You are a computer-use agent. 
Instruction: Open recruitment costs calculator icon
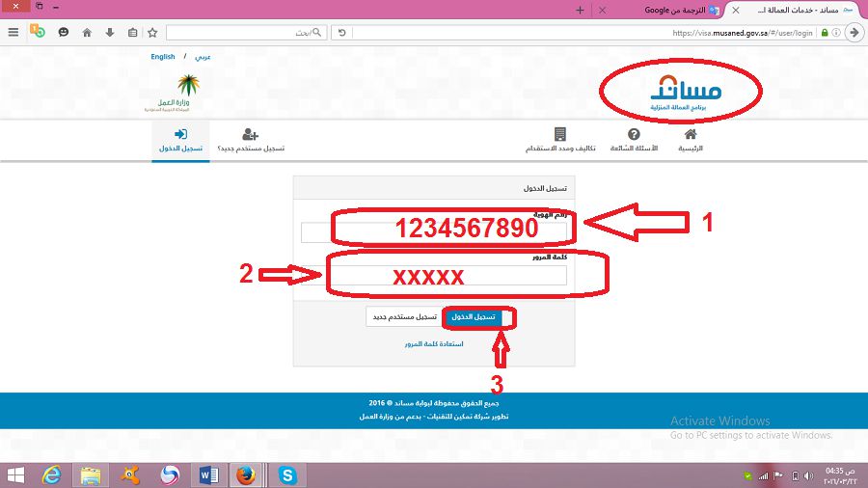tap(559, 135)
